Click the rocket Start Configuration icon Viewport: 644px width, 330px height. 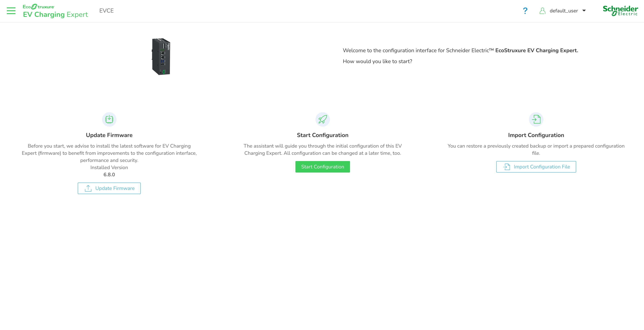click(x=323, y=119)
